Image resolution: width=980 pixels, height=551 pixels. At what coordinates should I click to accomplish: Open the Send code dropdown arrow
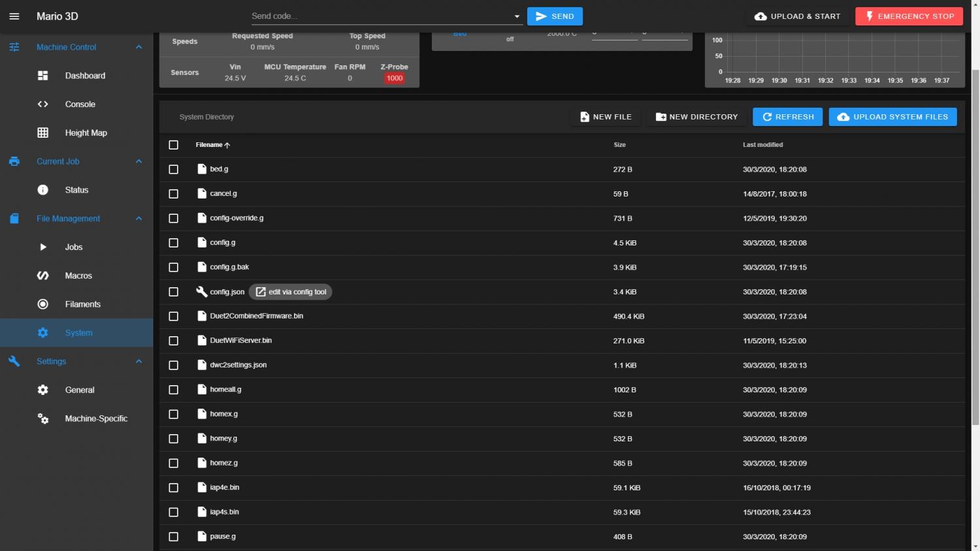coord(517,16)
